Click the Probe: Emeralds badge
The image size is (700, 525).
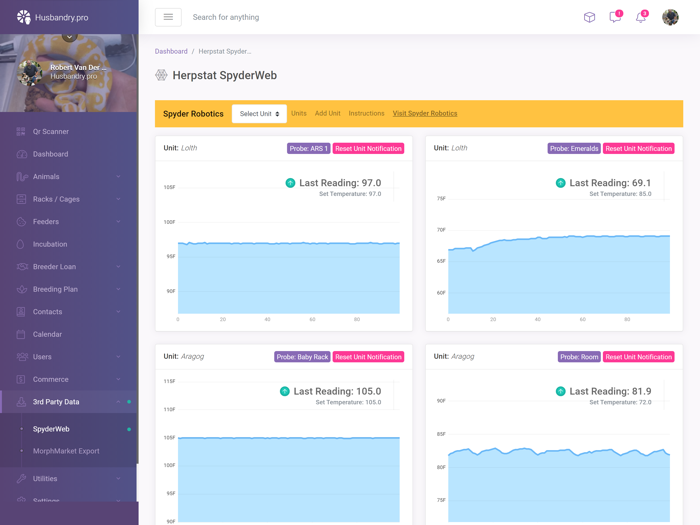click(x=574, y=149)
